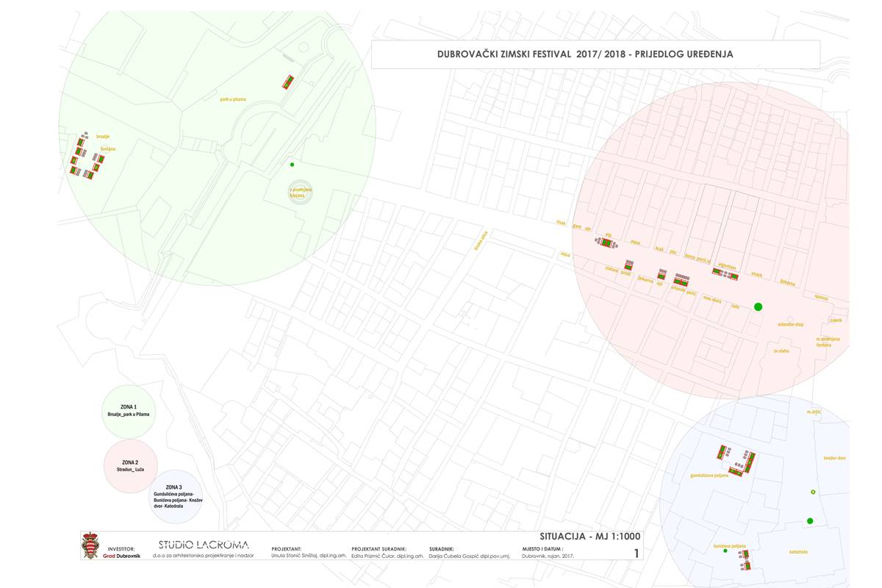Click the green ZONA 1 legend circle
882x588 pixels.
129,412
